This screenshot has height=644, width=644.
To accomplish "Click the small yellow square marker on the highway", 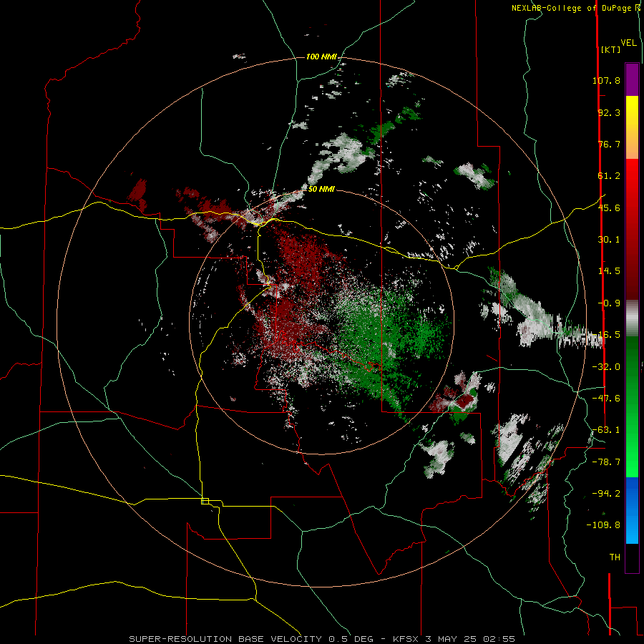I will pyautogui.click(x=205, y=501).
